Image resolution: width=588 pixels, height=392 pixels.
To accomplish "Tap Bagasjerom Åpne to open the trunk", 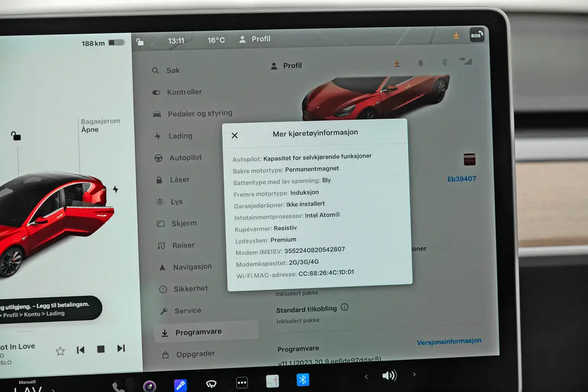I will click(x=100, y=125).
